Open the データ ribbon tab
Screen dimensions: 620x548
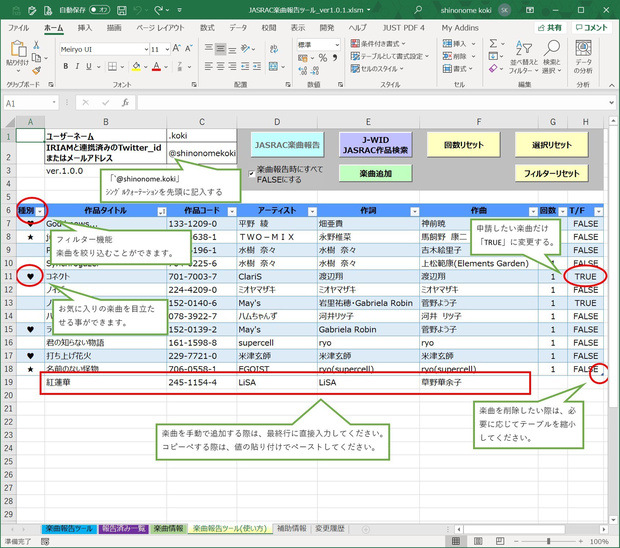pyautogui.click(x=238, y=28)
